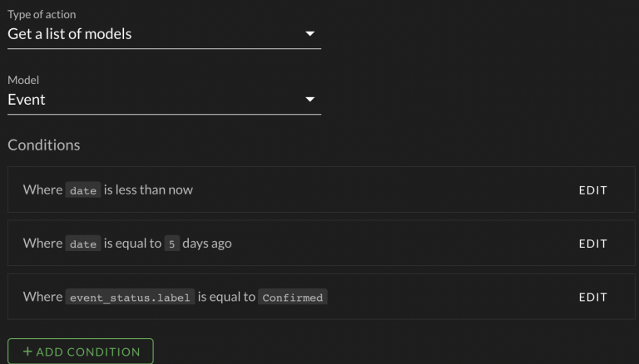Click the '5' value chip
639x364 pixels.
coord(172,243)
